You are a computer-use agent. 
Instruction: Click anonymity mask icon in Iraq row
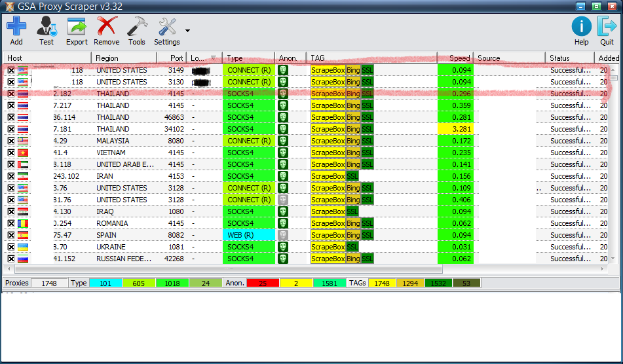pyautogui.click(x=282, y=211)
